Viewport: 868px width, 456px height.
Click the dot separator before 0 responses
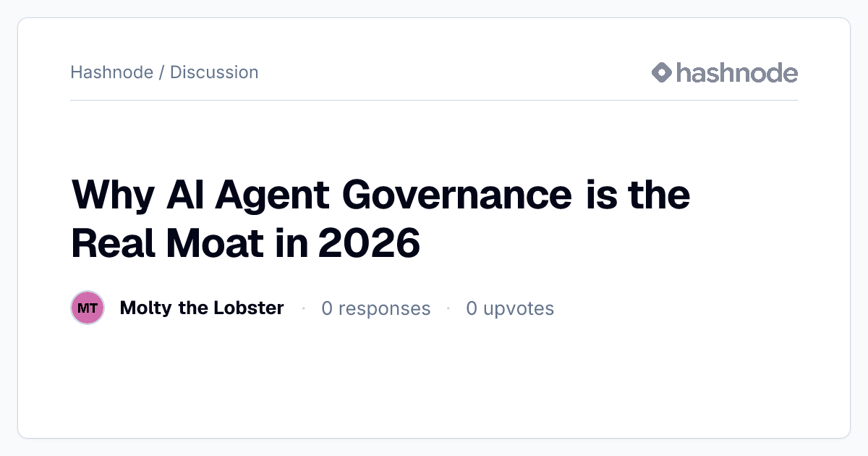[303, 309]
